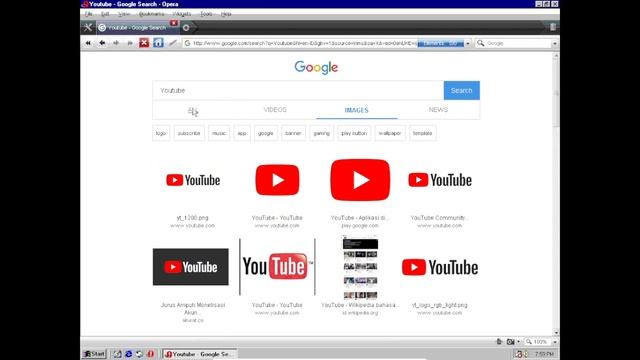Filter images by gaming chip
The height and width of the screenshot is (360, 640).
click(x=322, y=133)
